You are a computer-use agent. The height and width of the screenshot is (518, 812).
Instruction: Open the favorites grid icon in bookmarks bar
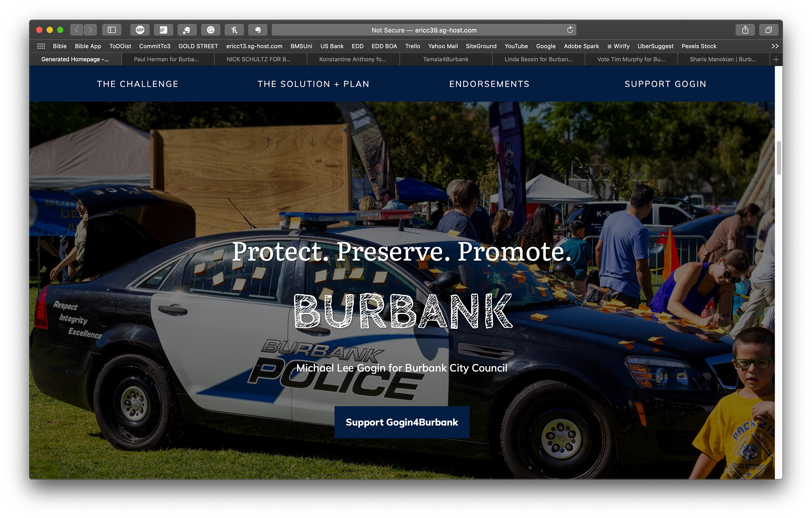(x=41, y=46)
